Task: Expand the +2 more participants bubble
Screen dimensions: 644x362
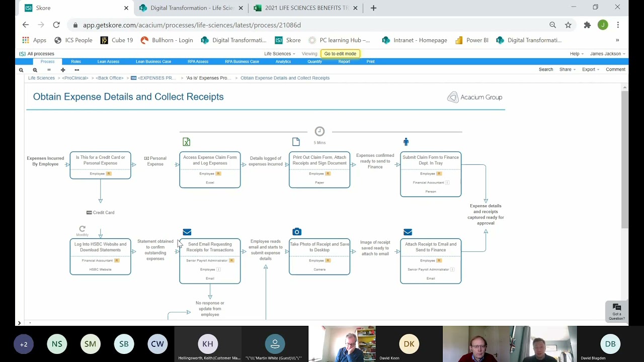Action: click(24, 344)
